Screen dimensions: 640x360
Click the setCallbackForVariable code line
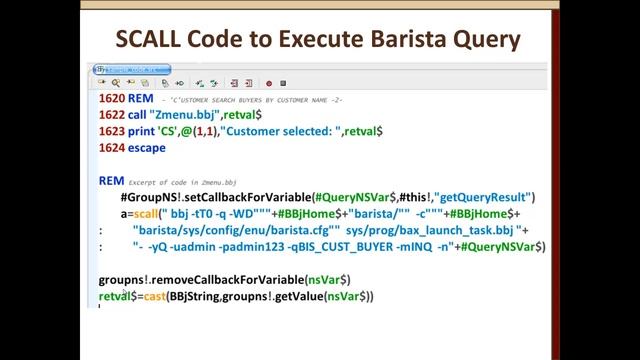(328, 198)
